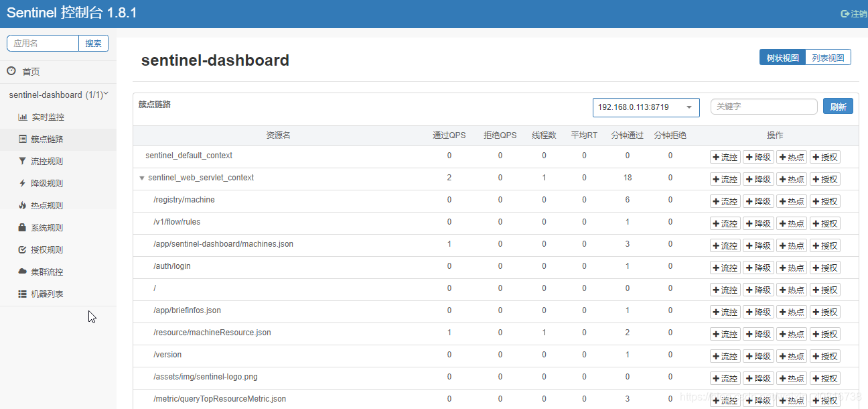Viewport: 868px width, 409px height.
Task: Add 授权 rule for sentinel_web_servlet_context
Action: 825,180
